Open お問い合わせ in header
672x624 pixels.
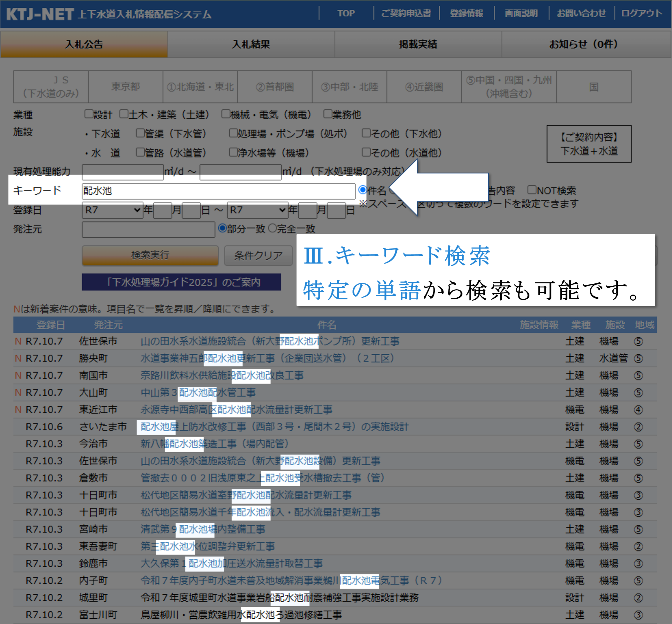(581, 14)
